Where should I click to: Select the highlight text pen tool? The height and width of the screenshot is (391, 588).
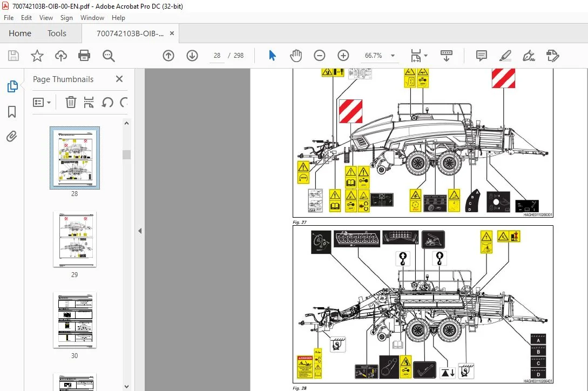pos(505,56)
